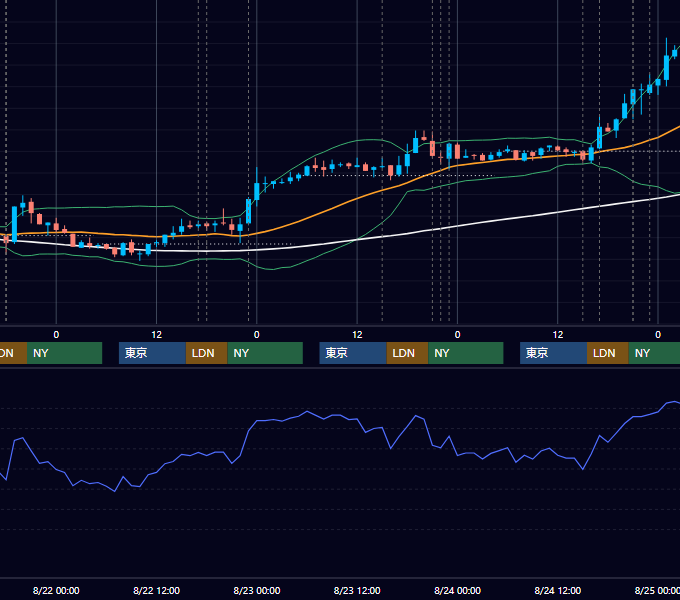Click the LDN session block on 8/23
The image size is (680, 600).
coord(407,353)
